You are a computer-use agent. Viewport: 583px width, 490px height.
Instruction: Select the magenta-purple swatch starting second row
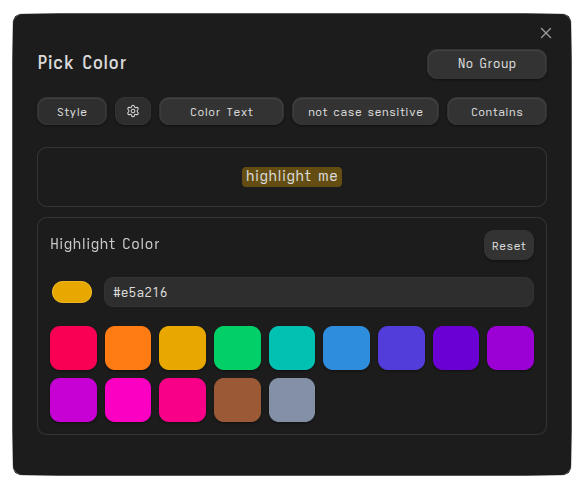point(73,400)
